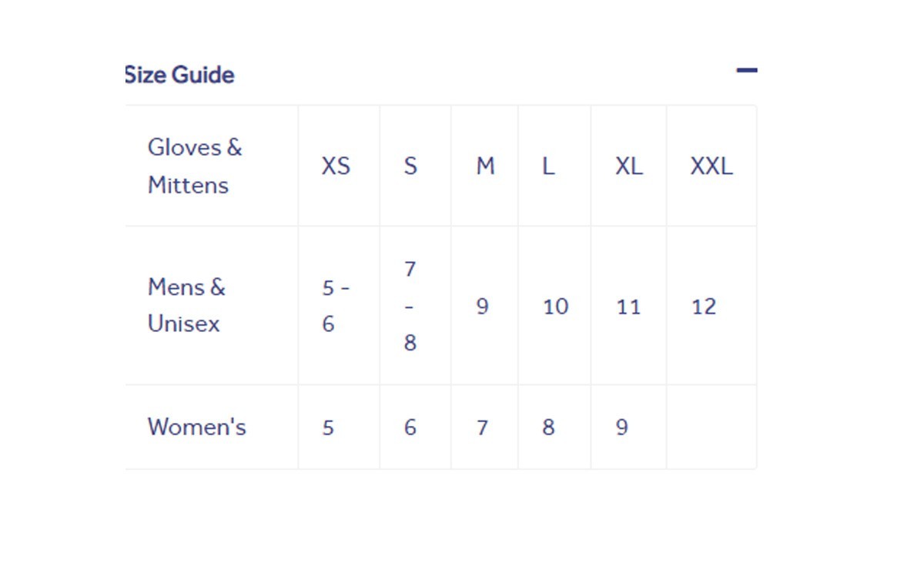Viewport: 924px width, 570px height.
Task: Click Mens XS size value 5 - 6
Action: pyautogui.click(x=336, y=306)
